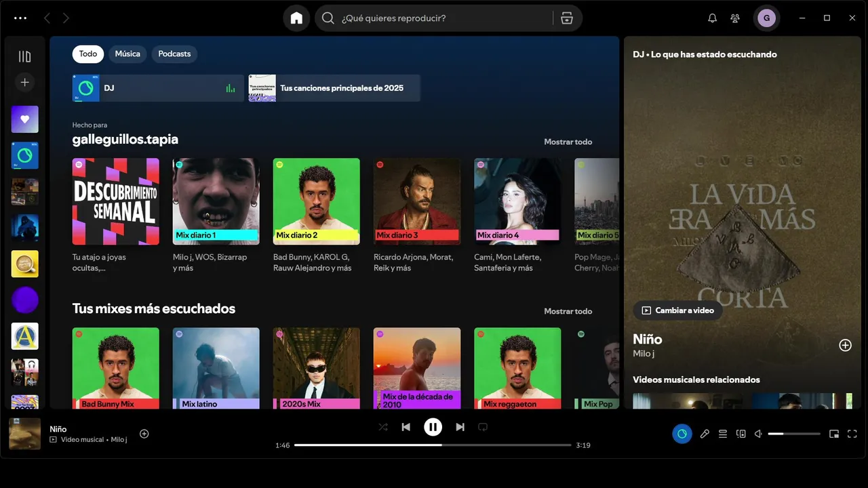Click Mostrar todo for galleguillos.tapia section
868x488 pixels.
(x=568, y=142)
